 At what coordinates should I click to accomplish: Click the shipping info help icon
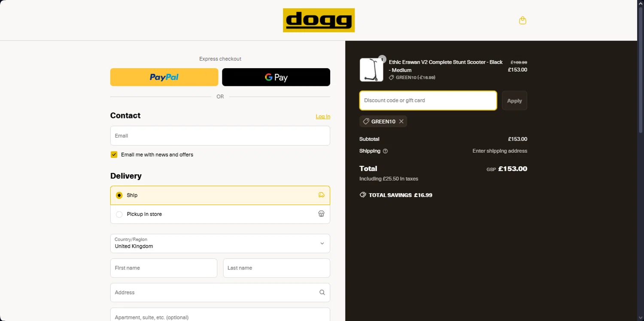[x=385, y=151]
